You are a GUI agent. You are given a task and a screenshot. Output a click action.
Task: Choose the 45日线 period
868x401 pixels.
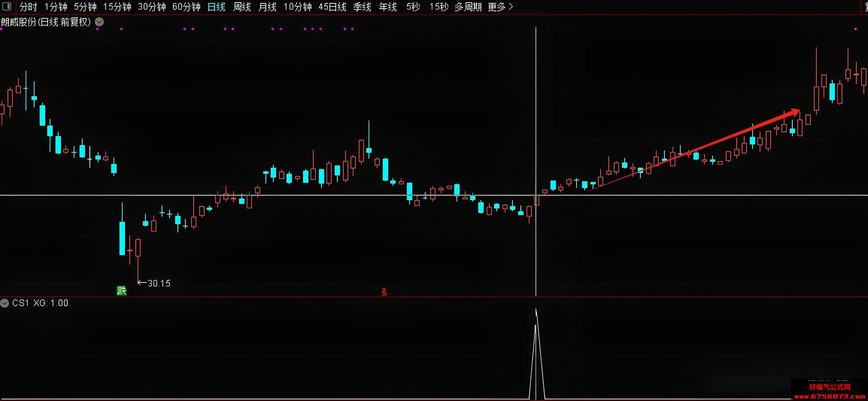click(332, 7)
